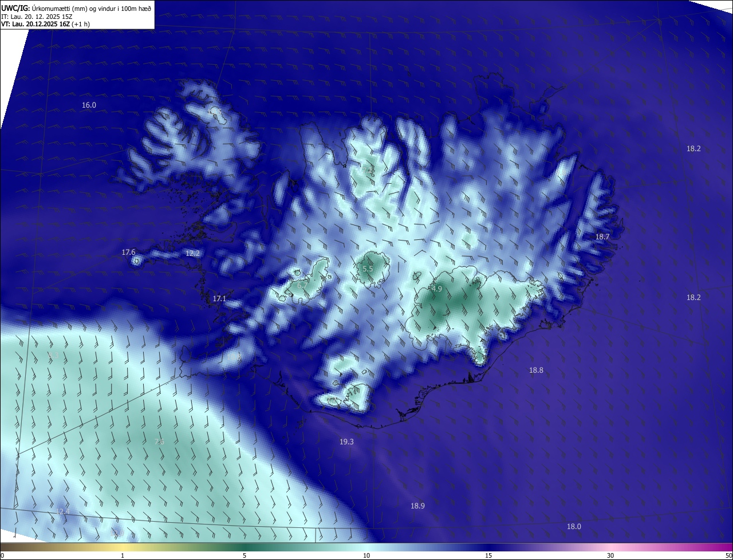
Task: Click the colorbar tick label 10
Action: point(366,555)
